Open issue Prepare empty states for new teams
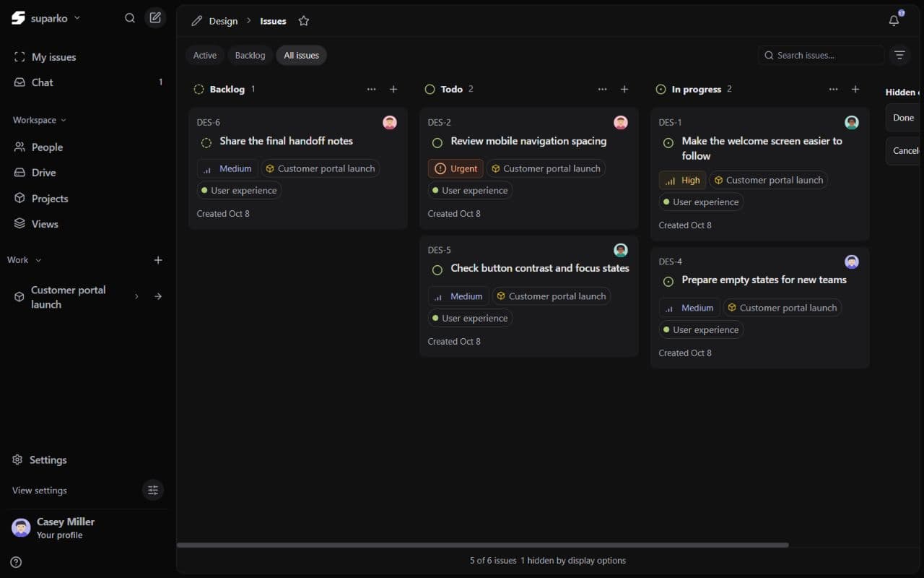The image size is (924, 578). pos(764,280)
